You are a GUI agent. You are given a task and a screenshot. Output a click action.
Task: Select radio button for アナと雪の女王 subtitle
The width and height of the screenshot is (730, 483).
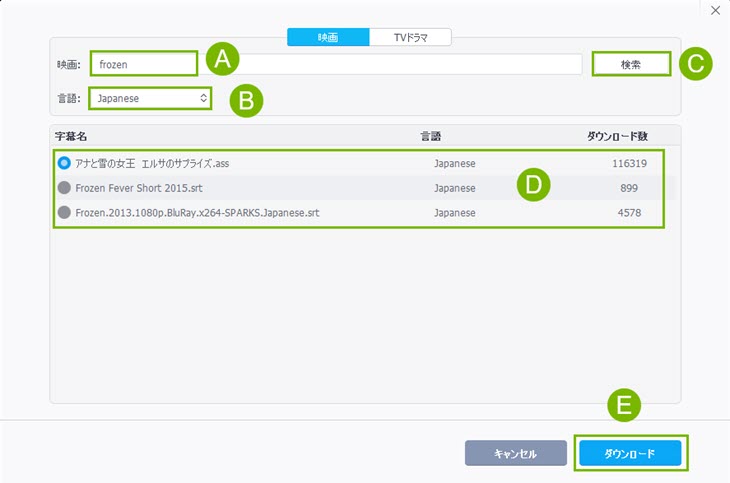point(64,162)
